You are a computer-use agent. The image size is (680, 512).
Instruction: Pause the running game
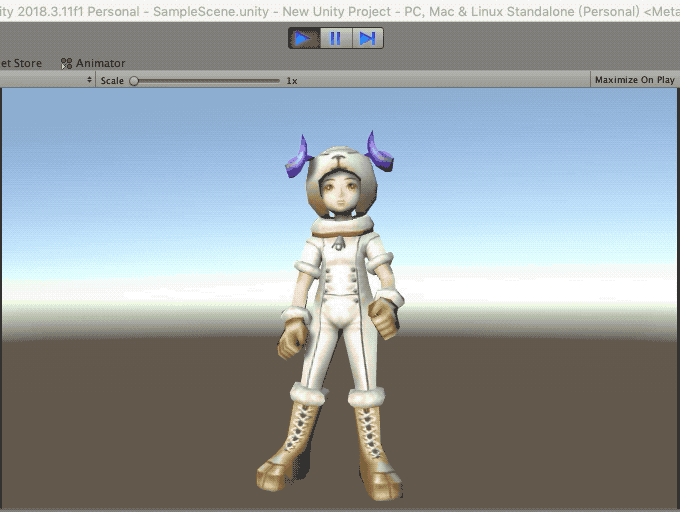(336, 39)
